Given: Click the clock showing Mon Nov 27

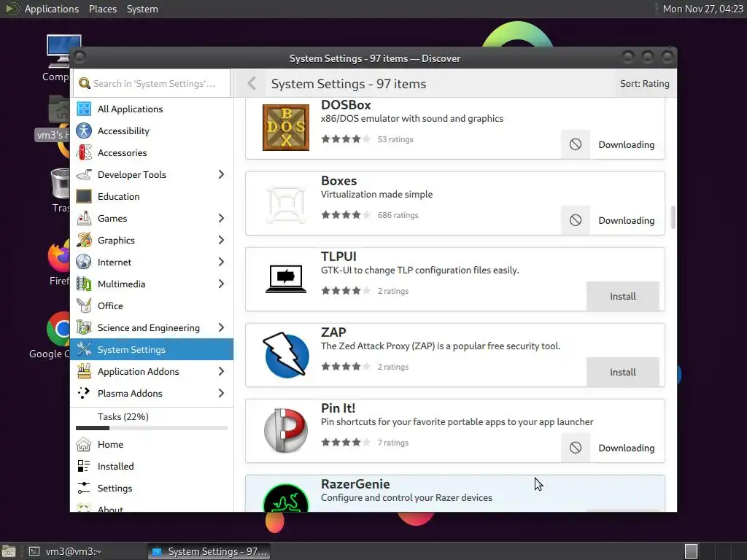Looking at the screenshot, I should (703, 9).
